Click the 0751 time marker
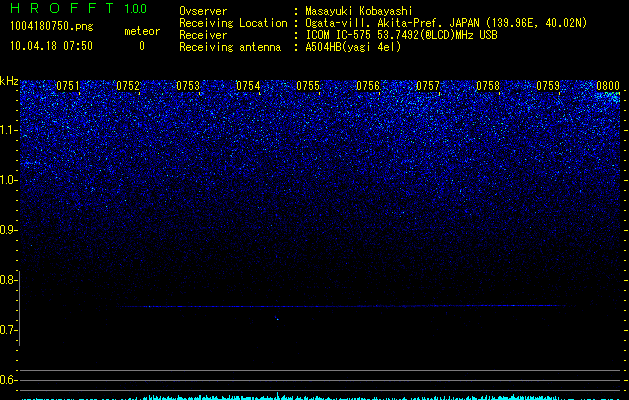629x400 pixels. pyautogui.click(x=68, y=86)
